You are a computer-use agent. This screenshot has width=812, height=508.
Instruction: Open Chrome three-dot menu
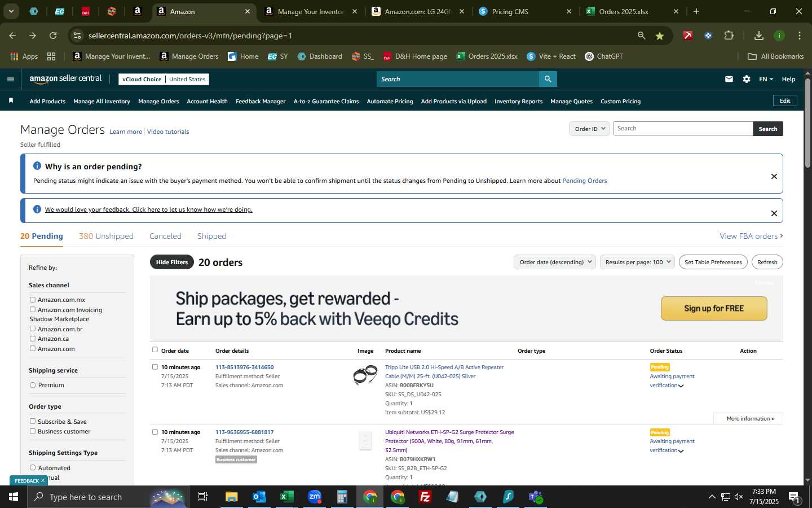[800, 36]
